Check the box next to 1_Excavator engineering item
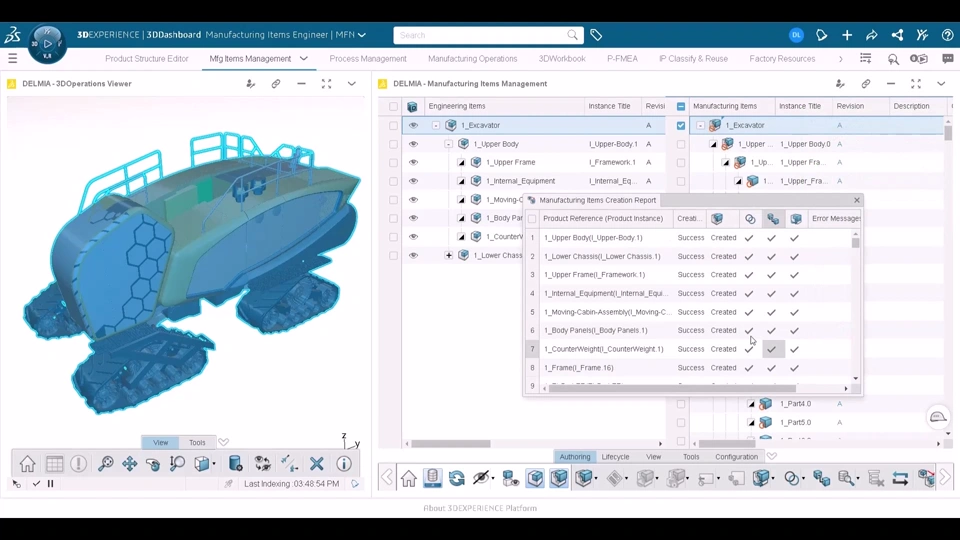The width and height of the screenshot is (960, 540). coord(393,126)
